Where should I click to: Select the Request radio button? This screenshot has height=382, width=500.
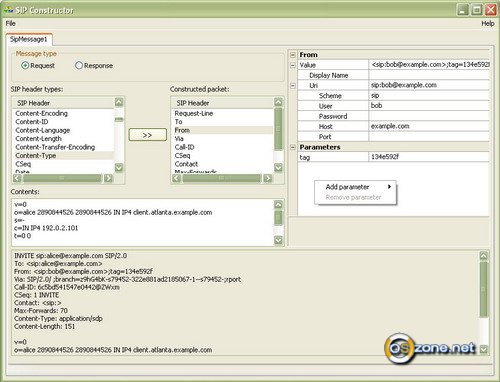click(25, 65)
